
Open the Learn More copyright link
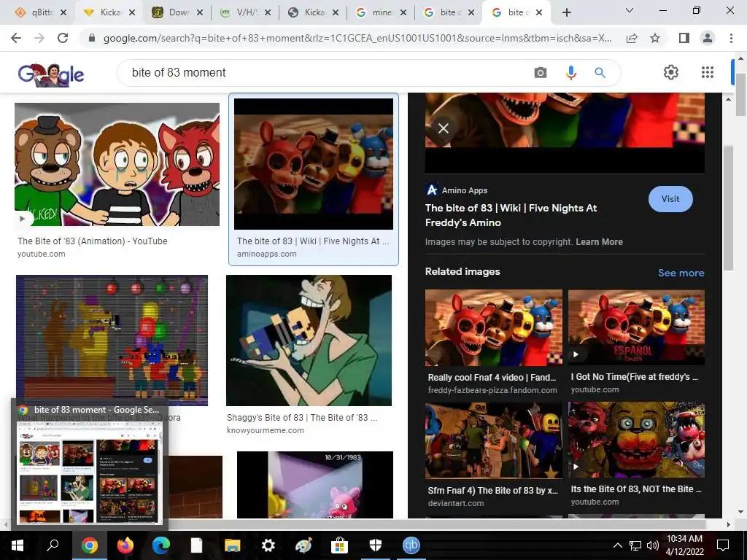point(599,242)
